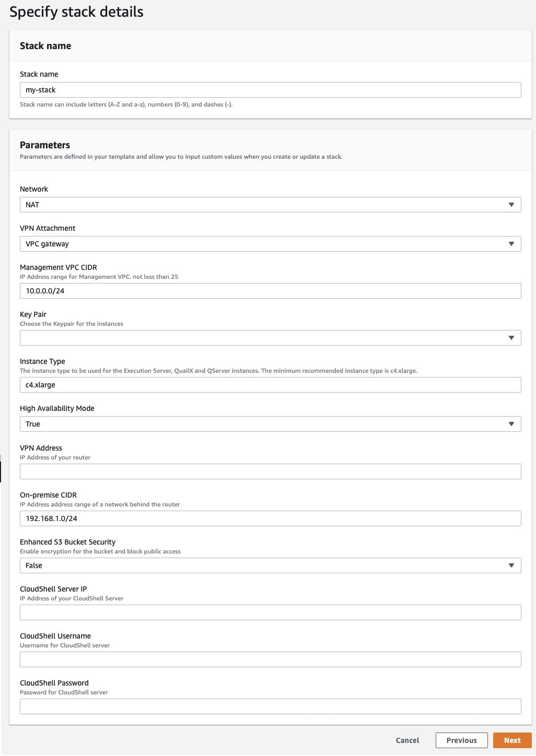The image size is (536, 756).
Task: Click the Instance Type text field
Action: click(x=270, y=385)
